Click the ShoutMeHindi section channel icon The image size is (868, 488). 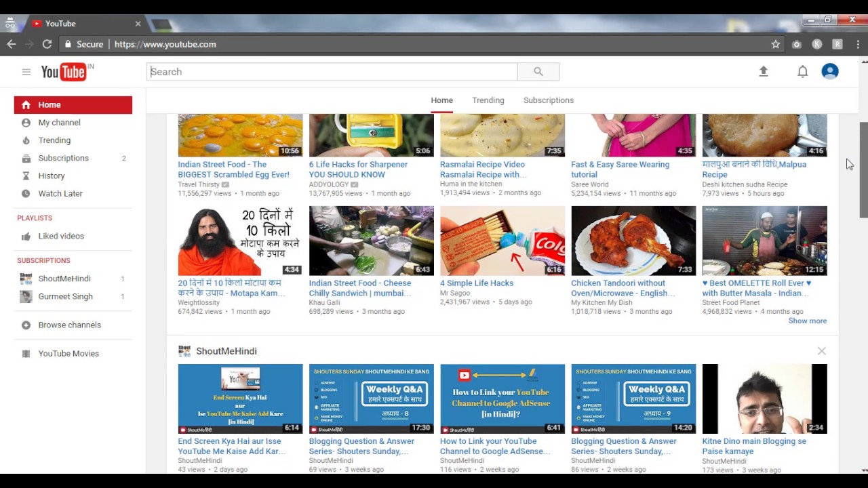[x=184, y=351]
